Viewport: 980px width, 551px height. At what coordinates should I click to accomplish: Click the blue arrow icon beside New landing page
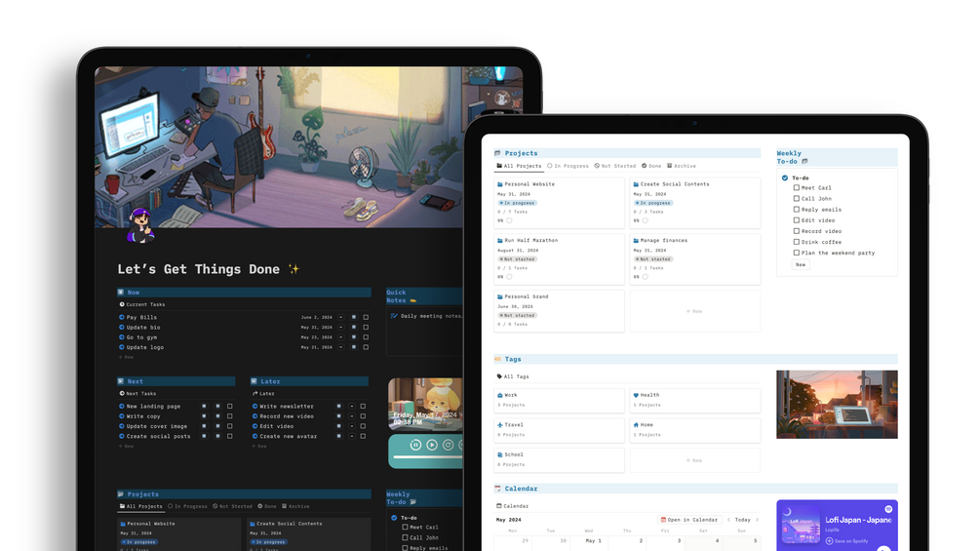tap(122, 406)
